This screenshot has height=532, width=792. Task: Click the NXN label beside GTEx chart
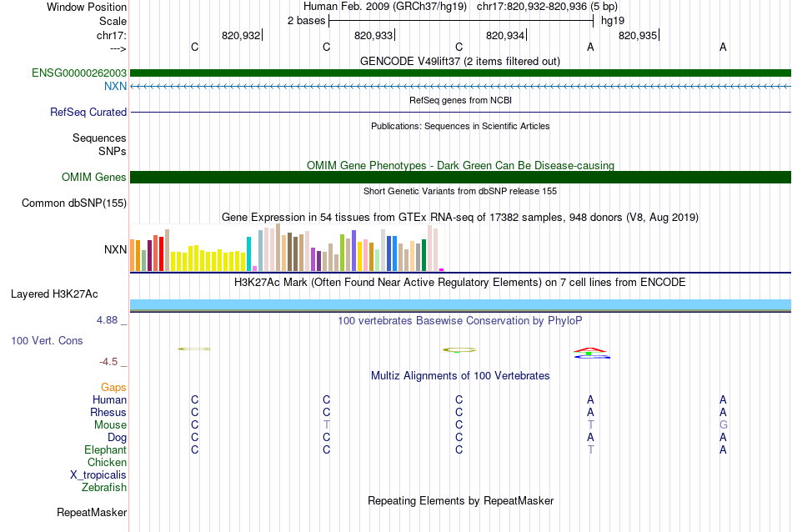(115, 249)
